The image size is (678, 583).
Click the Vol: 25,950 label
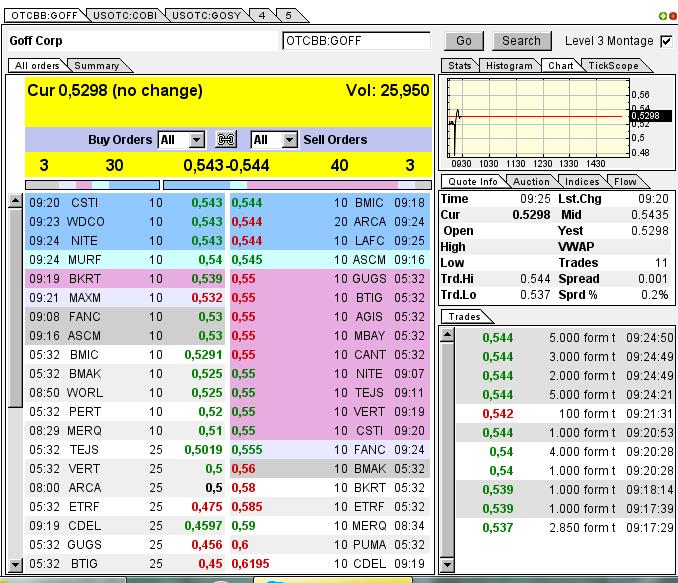coord(387,90)
